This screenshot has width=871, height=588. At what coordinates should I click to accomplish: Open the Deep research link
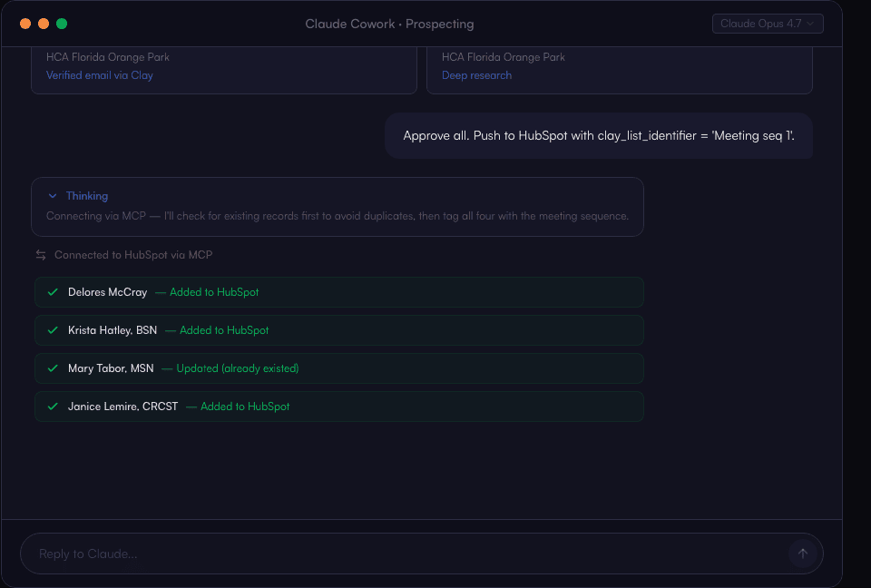476,75
